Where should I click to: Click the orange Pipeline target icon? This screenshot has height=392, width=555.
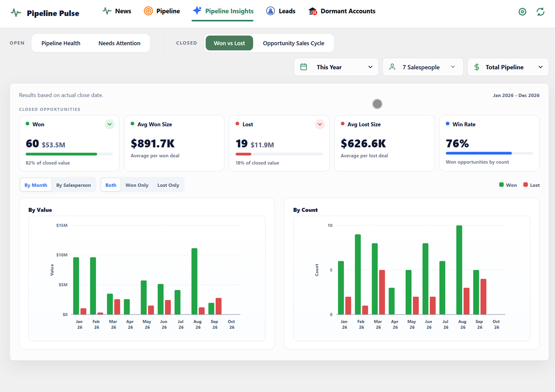click(148, 11)
